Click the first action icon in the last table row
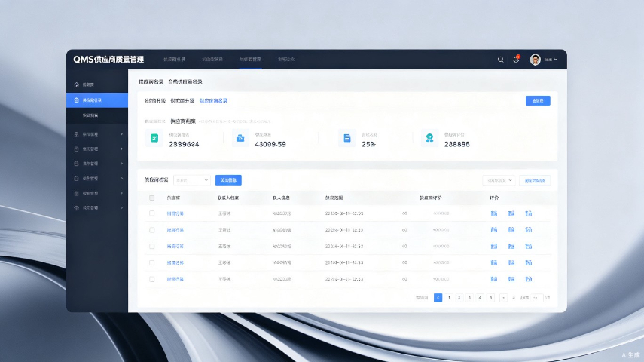Image resolution: width=644 pixels, height=362 pixels. point(494,279)
